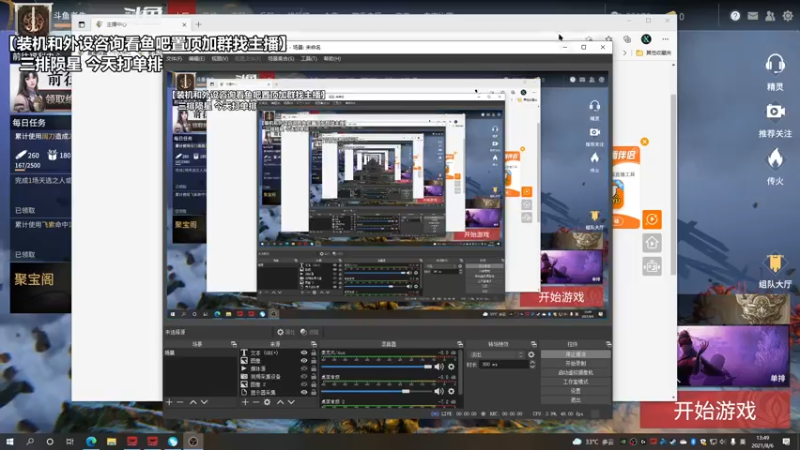Open Edge more options ellipsis menu
Viewport: 800px width, 450px height.
665,39
